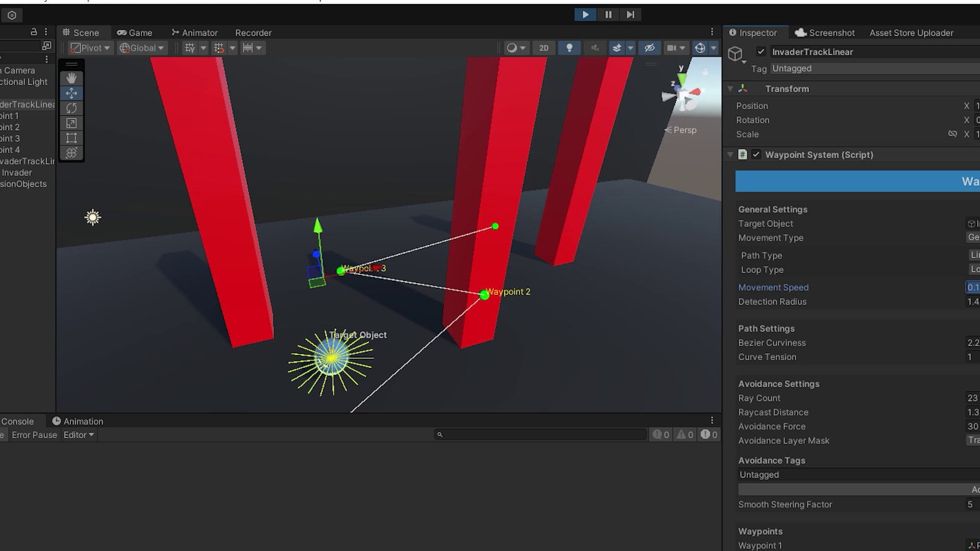
Task: Click the GameObject cube icon in Inspector
Action: 735,54
